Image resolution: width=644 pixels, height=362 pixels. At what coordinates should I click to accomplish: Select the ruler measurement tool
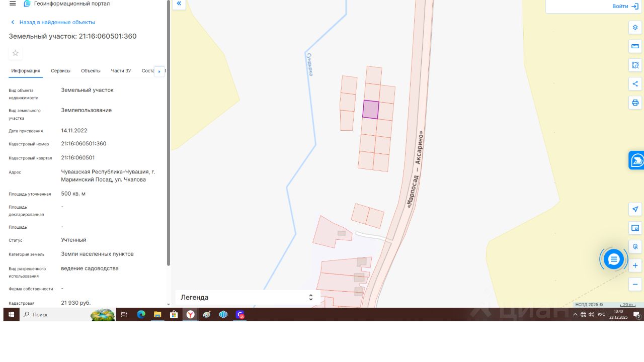635,47
